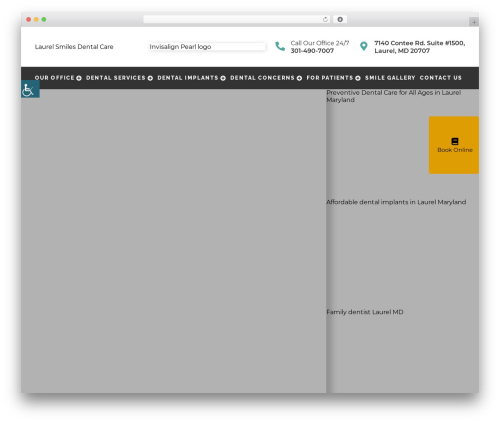500x423 pixels.
Task: Call the office number 301-490-7007
Action: coord(312,51)
